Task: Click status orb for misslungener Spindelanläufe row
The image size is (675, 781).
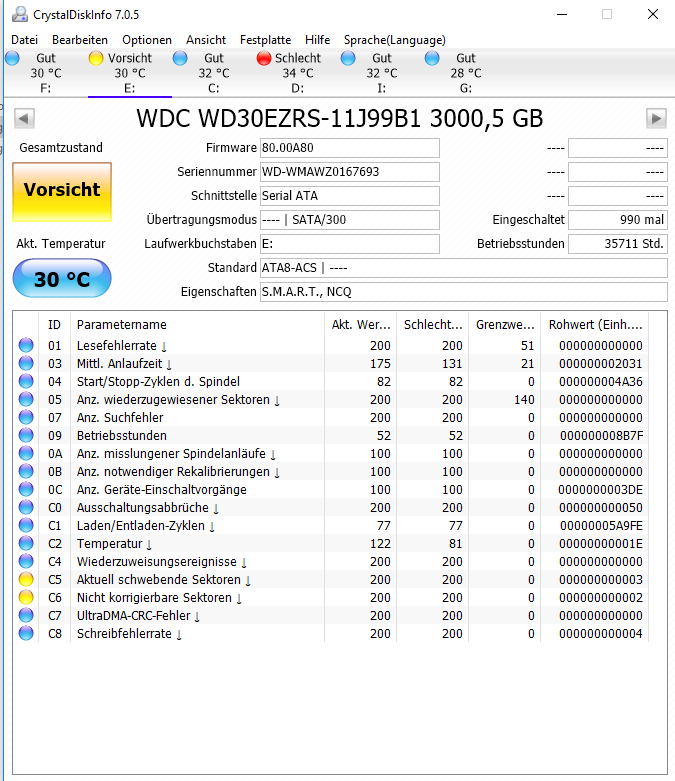Action: point(26,453)
